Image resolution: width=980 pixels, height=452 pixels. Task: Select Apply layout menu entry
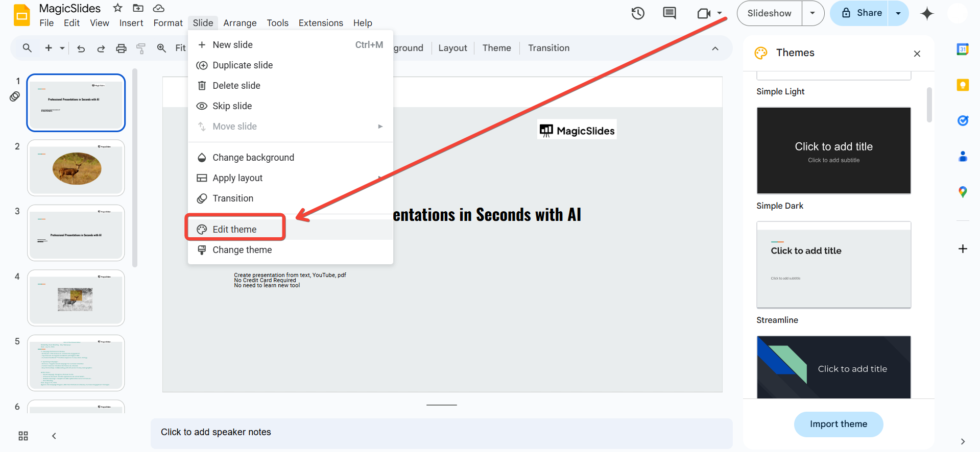290,178
